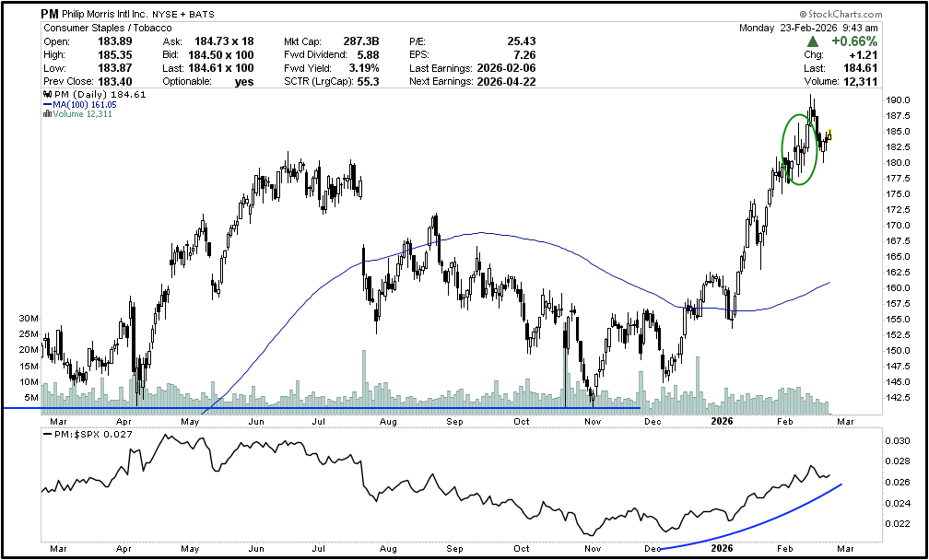Click the Low value 183.87
This screenshot has height=560, width=929.
[117, 68]
